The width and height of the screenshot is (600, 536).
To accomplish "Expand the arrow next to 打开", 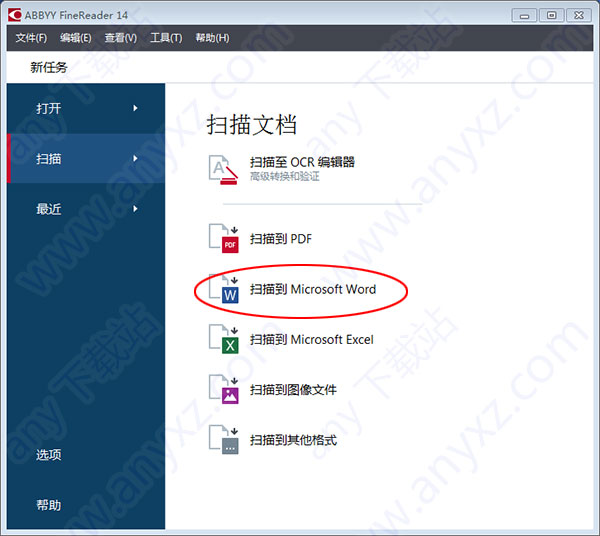I will [135, 108].
